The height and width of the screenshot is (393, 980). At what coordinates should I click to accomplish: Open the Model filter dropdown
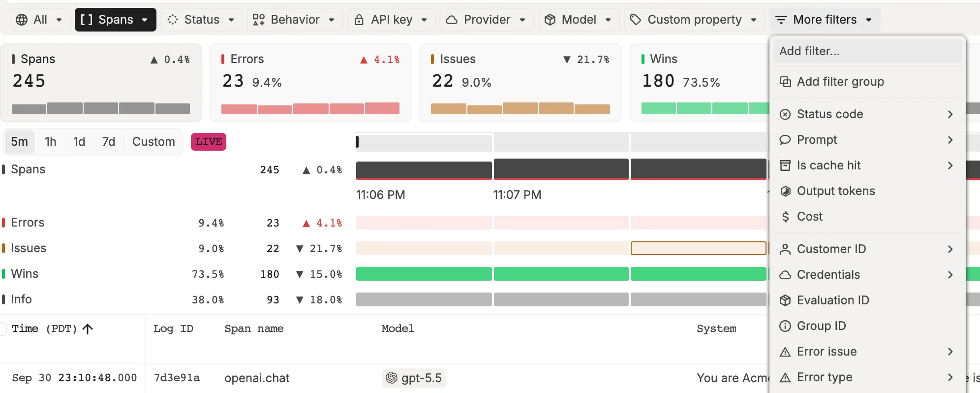tap(579, 20)
